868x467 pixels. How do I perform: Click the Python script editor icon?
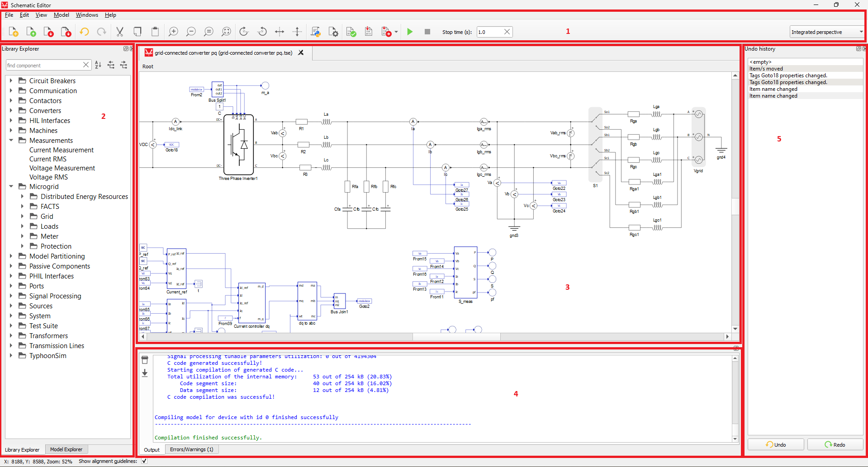(316, 32)
